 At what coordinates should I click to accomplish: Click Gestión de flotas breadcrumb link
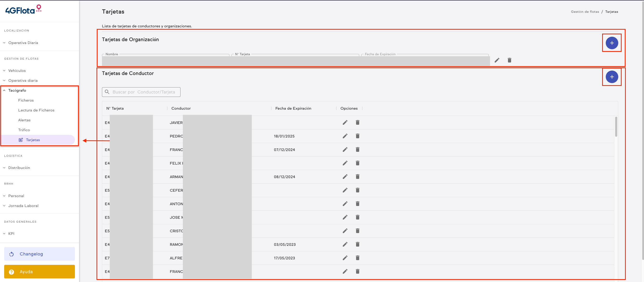(585, 12)
